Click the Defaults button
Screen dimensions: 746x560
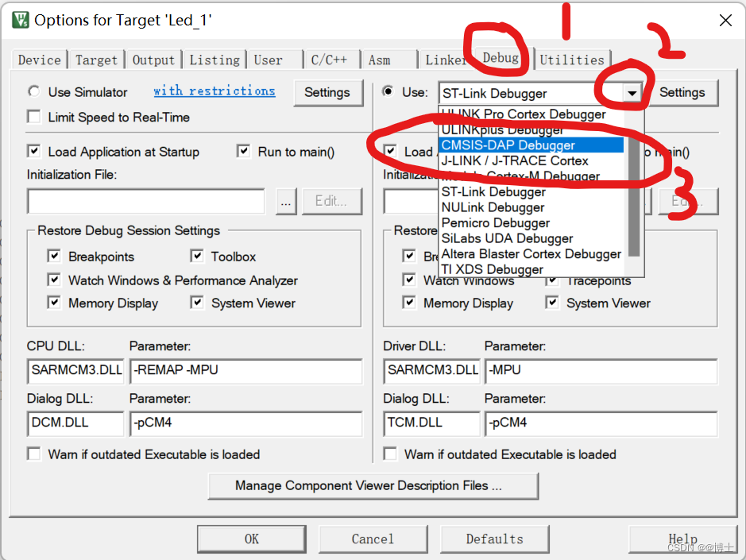pyautogui.click(x=495, y=539)
